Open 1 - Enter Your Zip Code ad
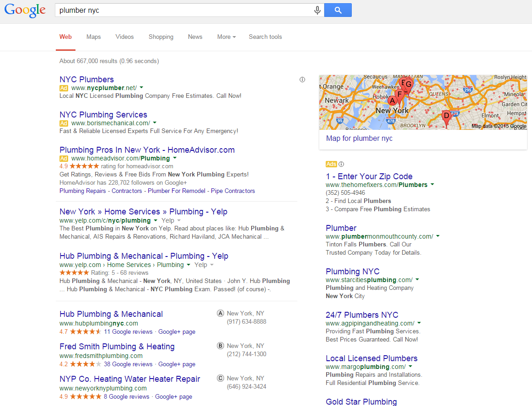The height and width of the screenshot is (406, 532). click(369, 176)
